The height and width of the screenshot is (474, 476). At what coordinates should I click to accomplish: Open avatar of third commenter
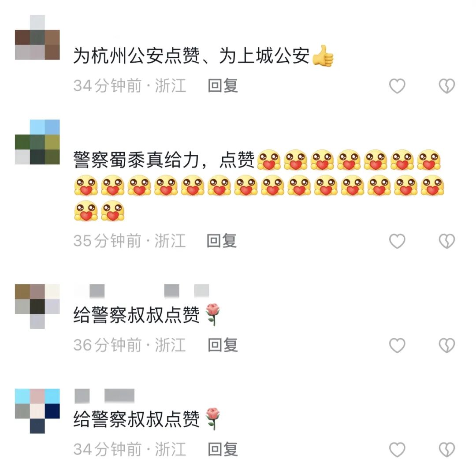(x=37, y=306)
